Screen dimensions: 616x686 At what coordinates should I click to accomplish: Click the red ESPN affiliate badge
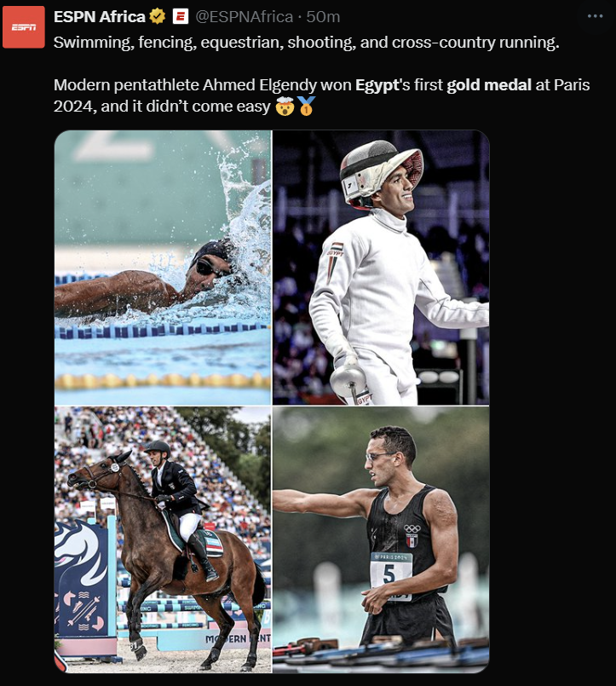[x=181, y=17]
